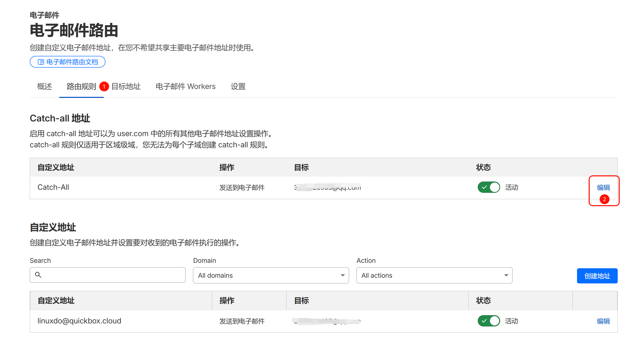Click the magnifier icon in Search box
The height and width of the screenshot is (348, 644).
tap(38, 275)
